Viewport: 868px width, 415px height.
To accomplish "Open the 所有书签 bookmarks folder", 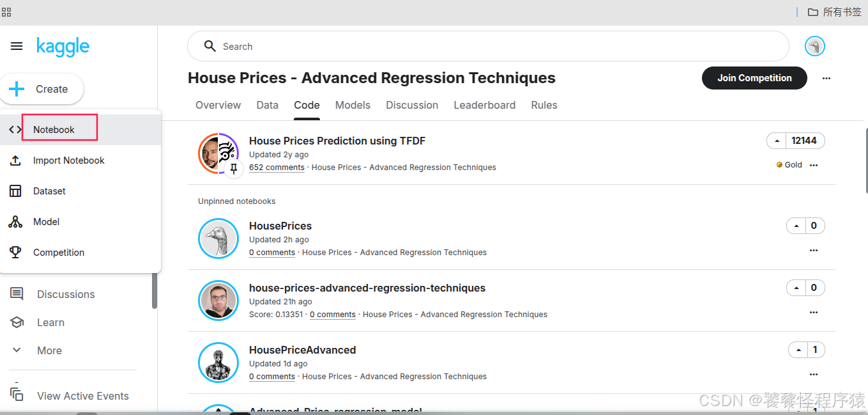I will tap(834, 12).
